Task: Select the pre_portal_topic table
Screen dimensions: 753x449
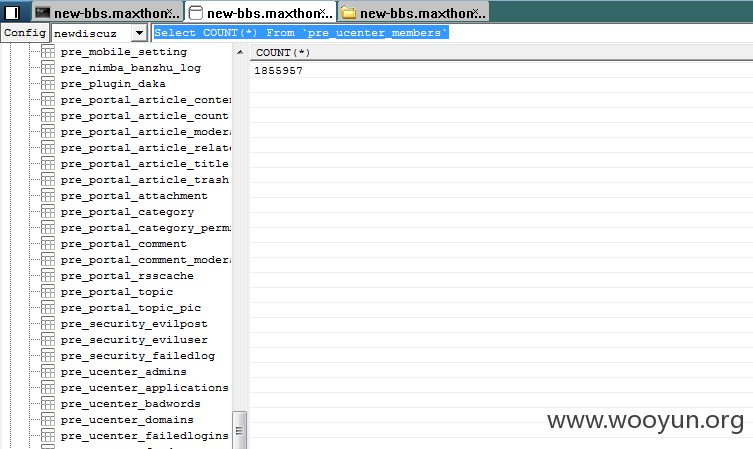Action: pyautogui.click(x=117, y=292)
